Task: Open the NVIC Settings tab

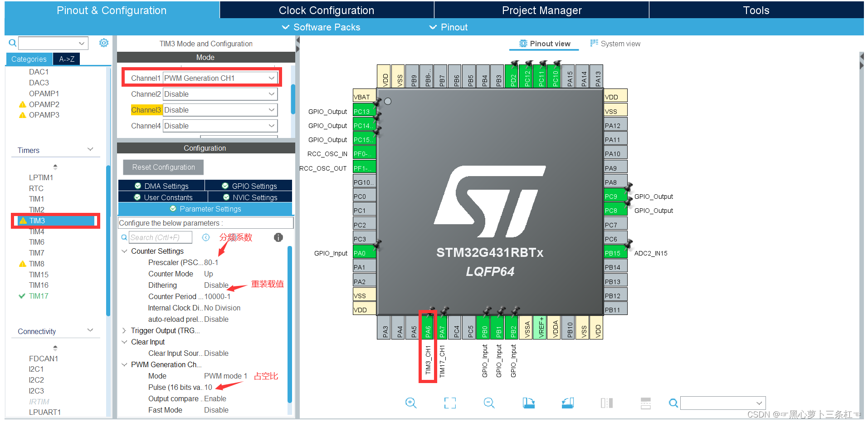Action: click(250, 197)
